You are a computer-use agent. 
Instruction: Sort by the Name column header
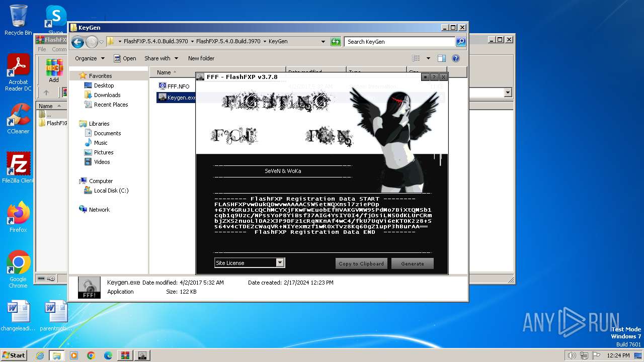click(217, 72)
